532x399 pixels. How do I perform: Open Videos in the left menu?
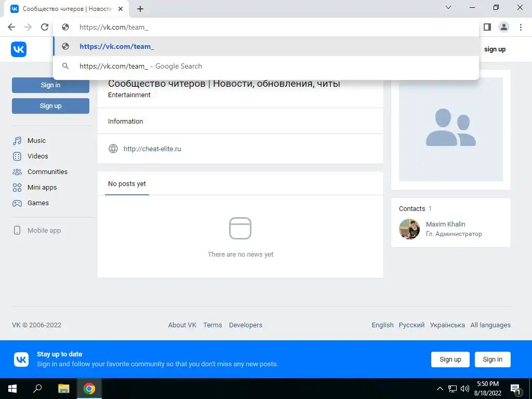point(37,156)
